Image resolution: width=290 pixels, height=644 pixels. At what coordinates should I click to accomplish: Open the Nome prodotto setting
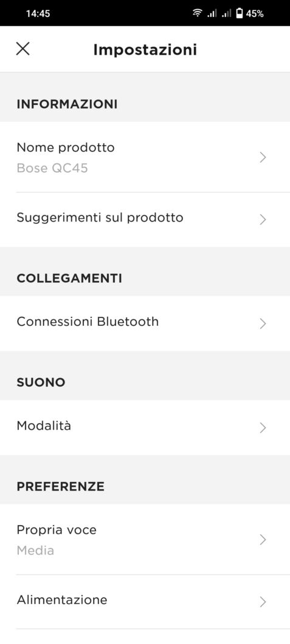coord(145,157)
